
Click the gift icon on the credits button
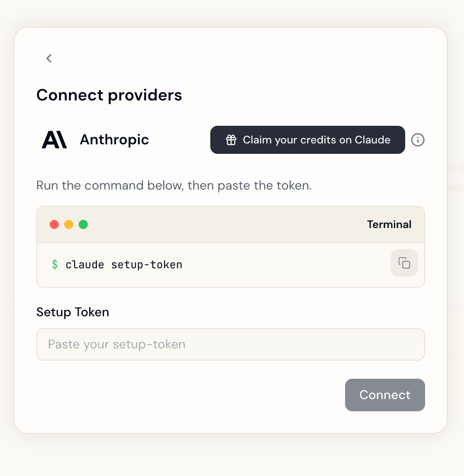[x=232, y=140]
